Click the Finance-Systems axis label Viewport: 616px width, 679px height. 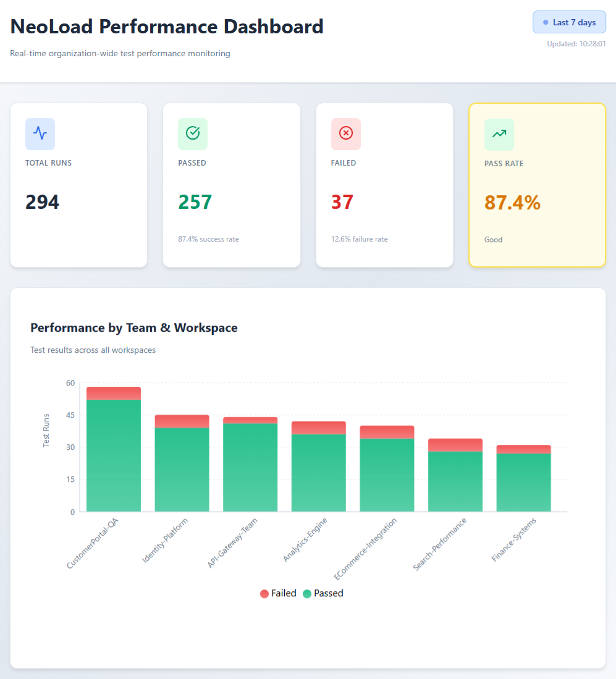[x=514, y=539]
